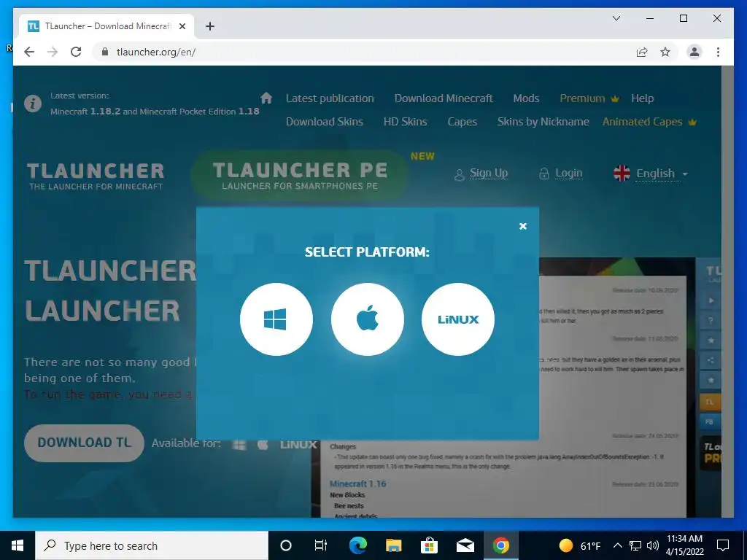Close the TLauncher browser tab

tap(182, 26)
